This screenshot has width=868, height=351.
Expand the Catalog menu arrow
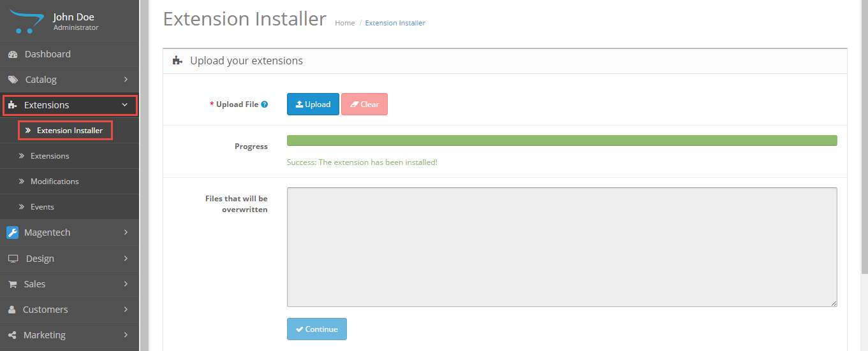coord(126,80)
